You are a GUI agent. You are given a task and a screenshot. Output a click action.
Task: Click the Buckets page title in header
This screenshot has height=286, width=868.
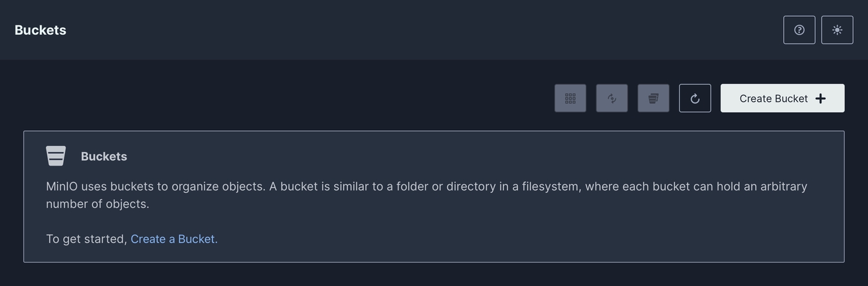click(x=40, y=30)
